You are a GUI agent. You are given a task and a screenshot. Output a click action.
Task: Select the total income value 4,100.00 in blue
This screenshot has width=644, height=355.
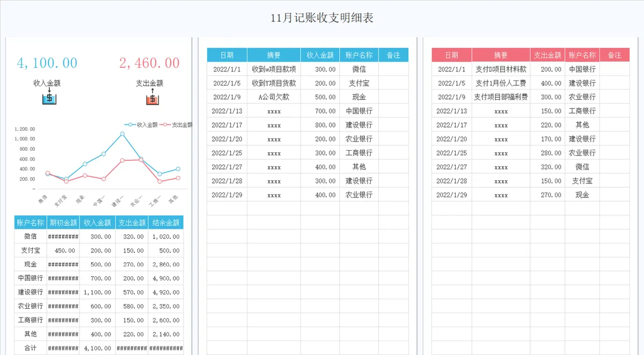tap(47, 63)
